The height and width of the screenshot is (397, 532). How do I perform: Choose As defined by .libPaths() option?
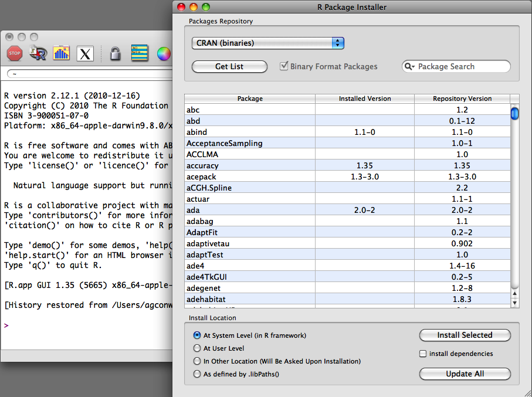pyautogui.click(x=197, y=374)
